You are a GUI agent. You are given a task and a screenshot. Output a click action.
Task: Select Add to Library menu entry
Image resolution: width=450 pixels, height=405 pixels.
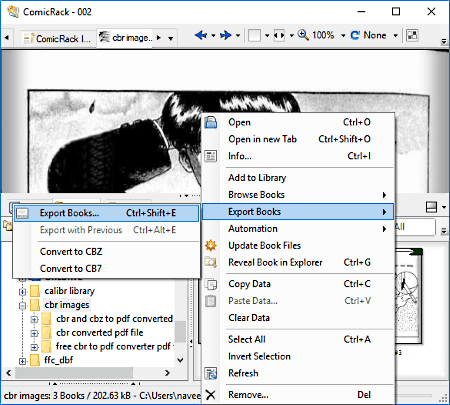pos(298,178)
